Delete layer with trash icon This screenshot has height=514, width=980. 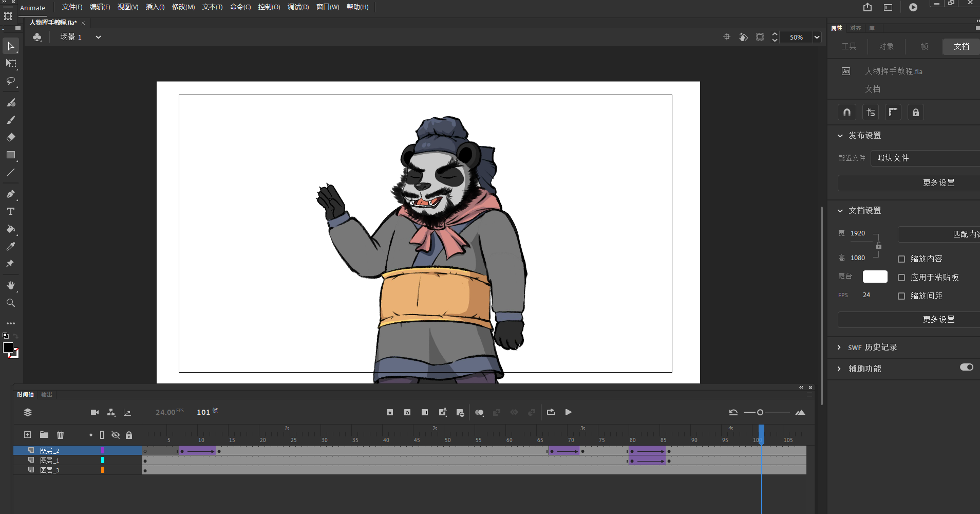(61, 435)
